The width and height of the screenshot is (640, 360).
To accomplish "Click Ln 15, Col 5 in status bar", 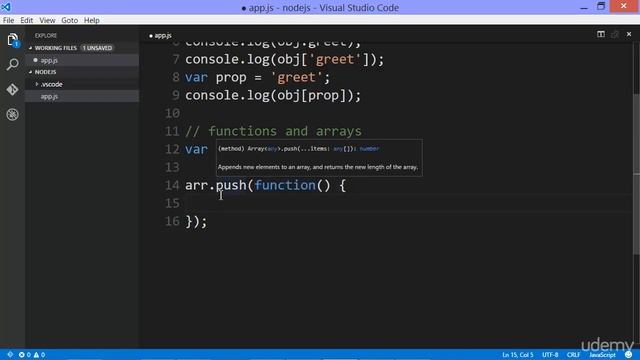I will click(518, 355).
